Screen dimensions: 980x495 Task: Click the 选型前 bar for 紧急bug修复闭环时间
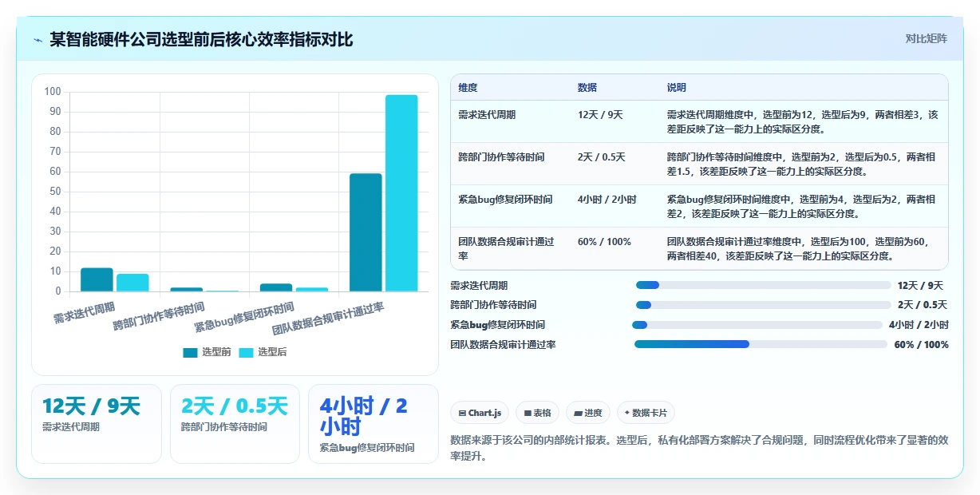pos(276,287)
